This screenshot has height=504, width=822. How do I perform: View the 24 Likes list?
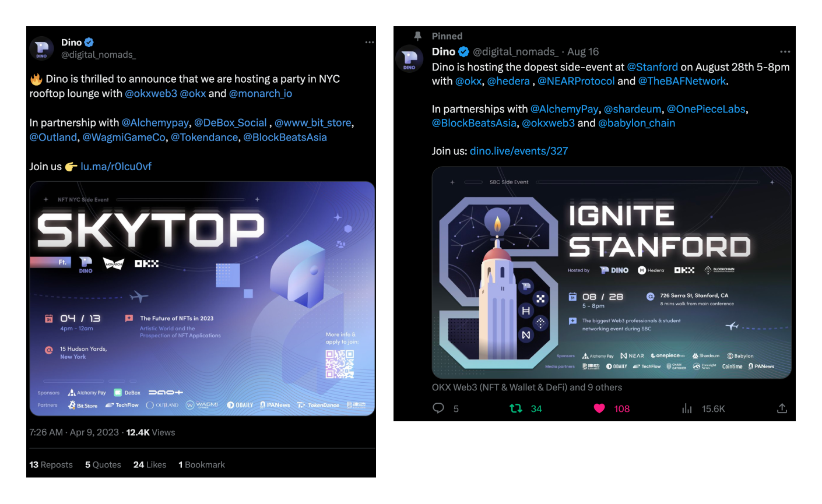click(150, 464)
